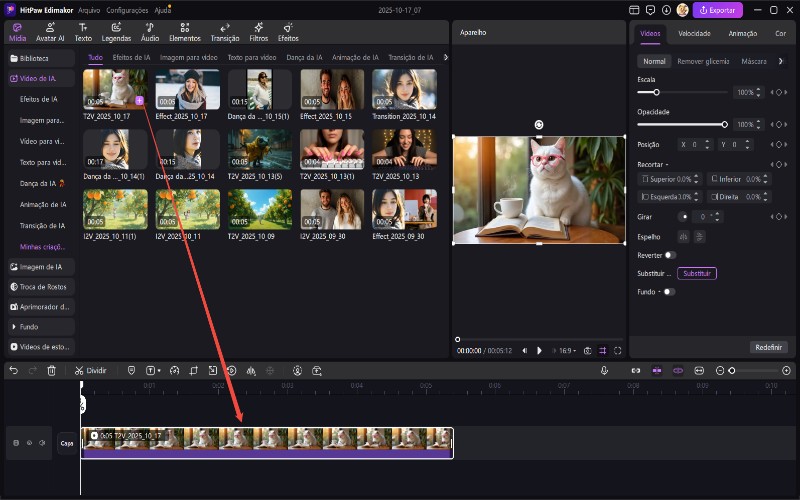Toggle the Reverter switch
This screenshot has width=800, height=500.
click(x=670, y=255)
